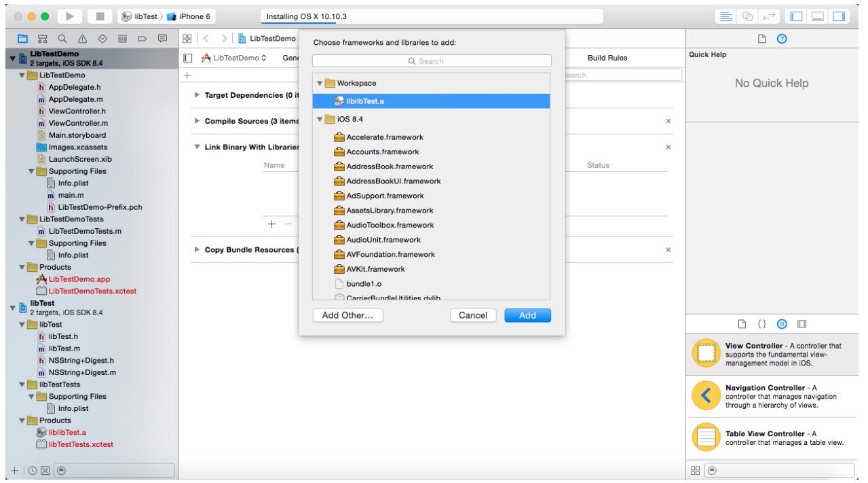
Task: Open the Report navigator icon
Action: pyautogui.click(x=163, y=39)
